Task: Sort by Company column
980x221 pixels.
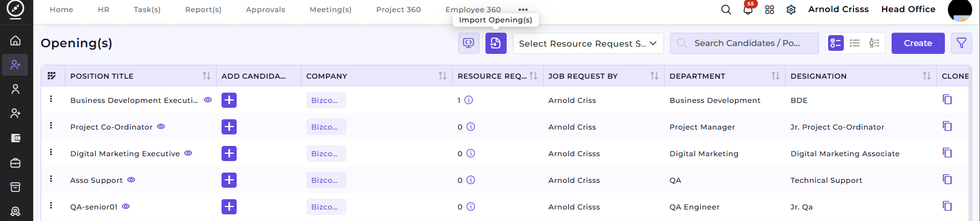Action: (442, 76)
